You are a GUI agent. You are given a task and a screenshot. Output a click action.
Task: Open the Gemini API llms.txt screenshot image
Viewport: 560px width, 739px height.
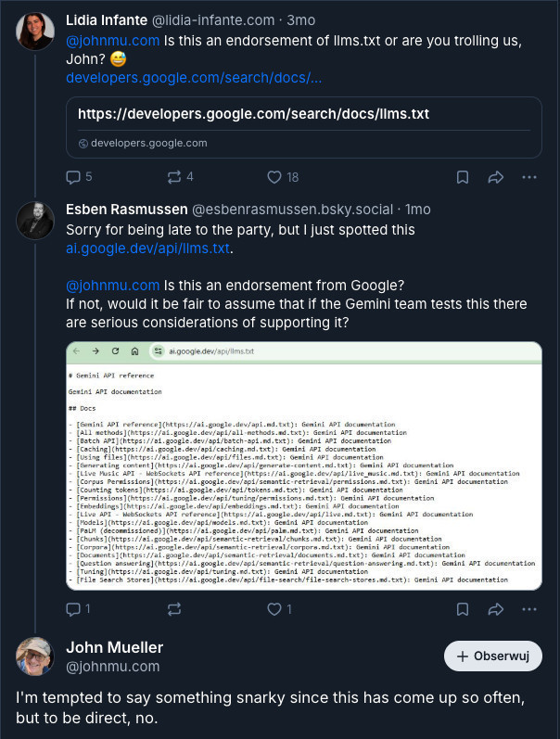click(303, 465)
